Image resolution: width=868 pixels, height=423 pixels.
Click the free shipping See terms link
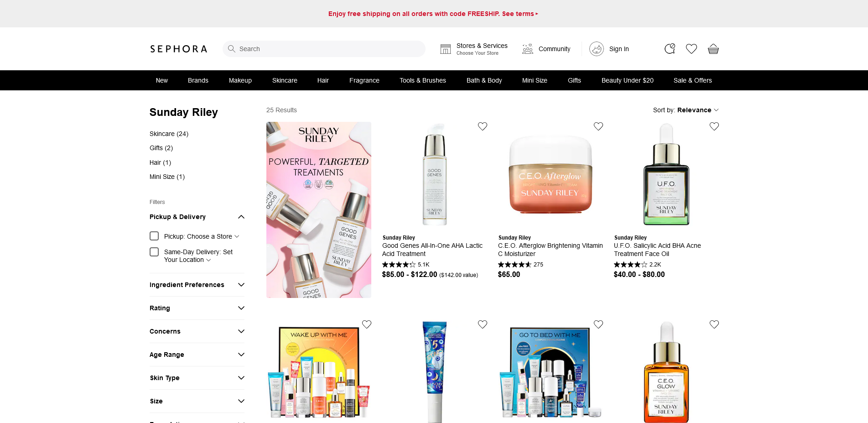point(520,14)
